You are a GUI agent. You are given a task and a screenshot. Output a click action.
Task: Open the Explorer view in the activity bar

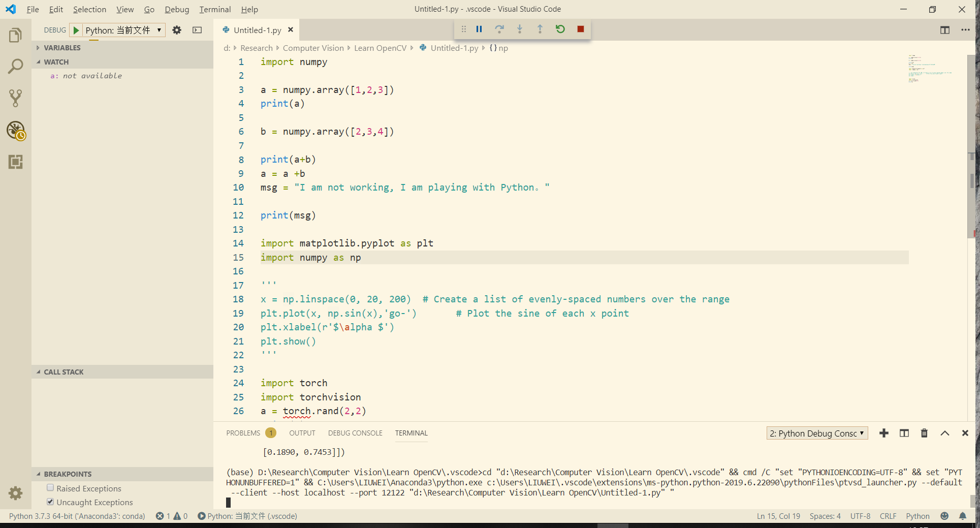point(15,35)
